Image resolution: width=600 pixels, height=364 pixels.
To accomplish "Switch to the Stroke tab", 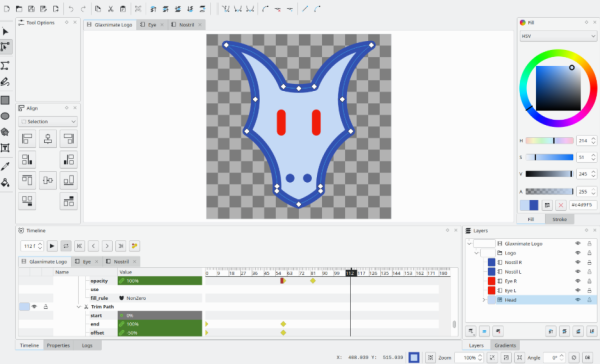I will tap(559, 219).
